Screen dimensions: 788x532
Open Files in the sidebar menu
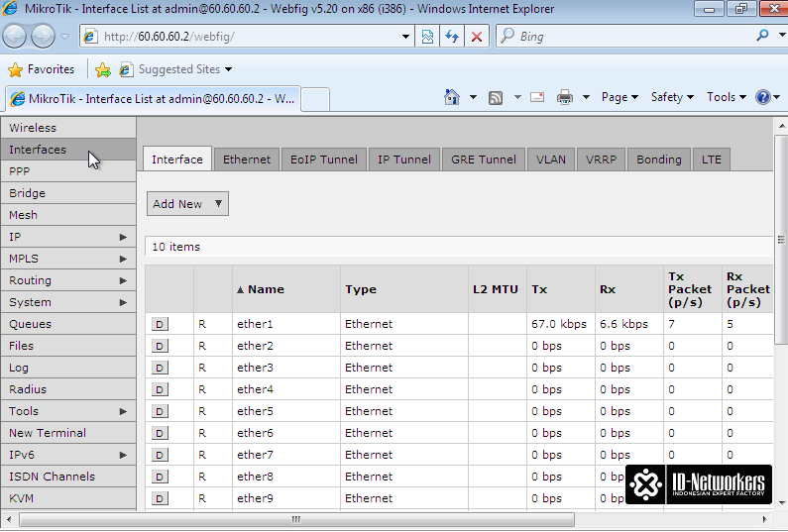68,346
